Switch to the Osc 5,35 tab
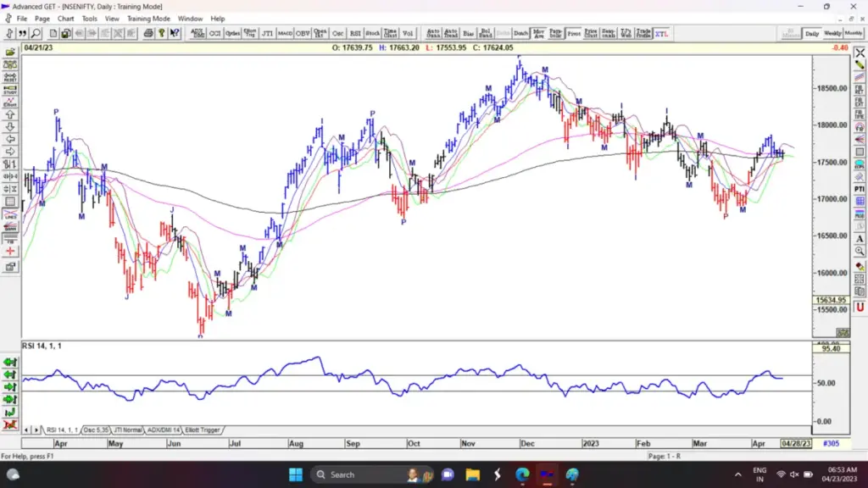 point(95,430)
